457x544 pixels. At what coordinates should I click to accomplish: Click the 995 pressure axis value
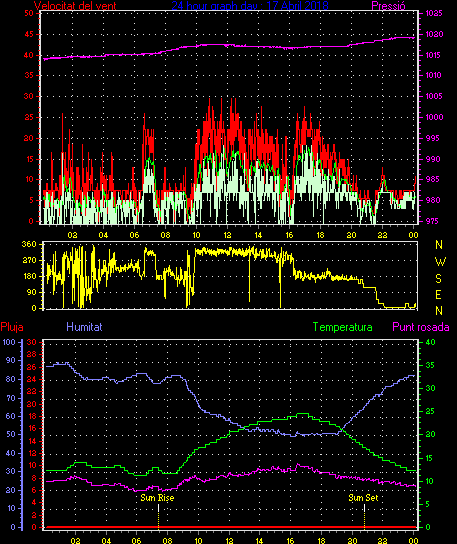coord(433,138)
